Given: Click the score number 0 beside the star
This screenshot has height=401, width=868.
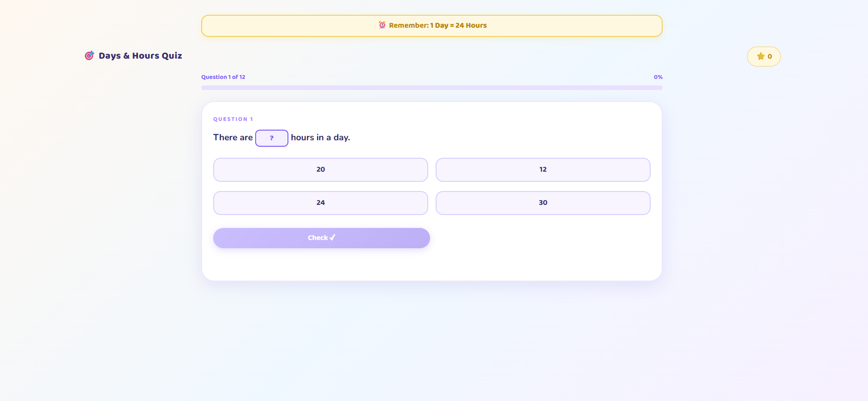Looking at the screenshot, I should coord(769,56).
